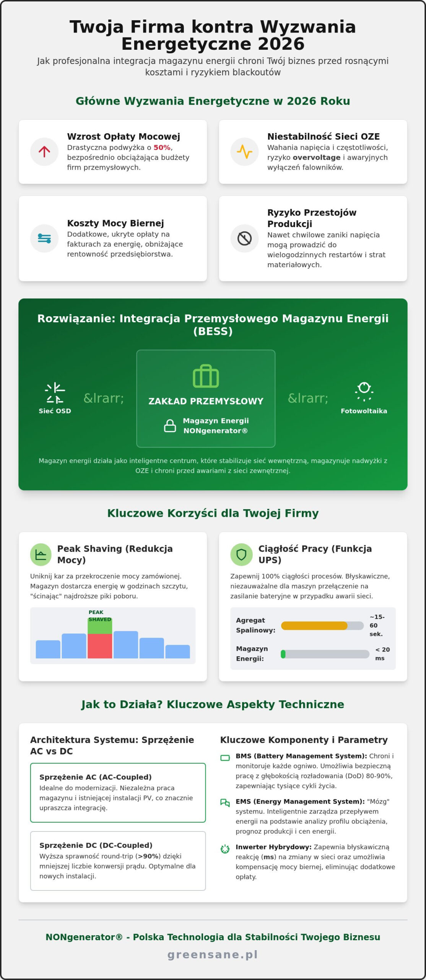Click the green briefcase factory icon
Image resolution: width=426 pixels, height=980 pixels.
point(206,376)
